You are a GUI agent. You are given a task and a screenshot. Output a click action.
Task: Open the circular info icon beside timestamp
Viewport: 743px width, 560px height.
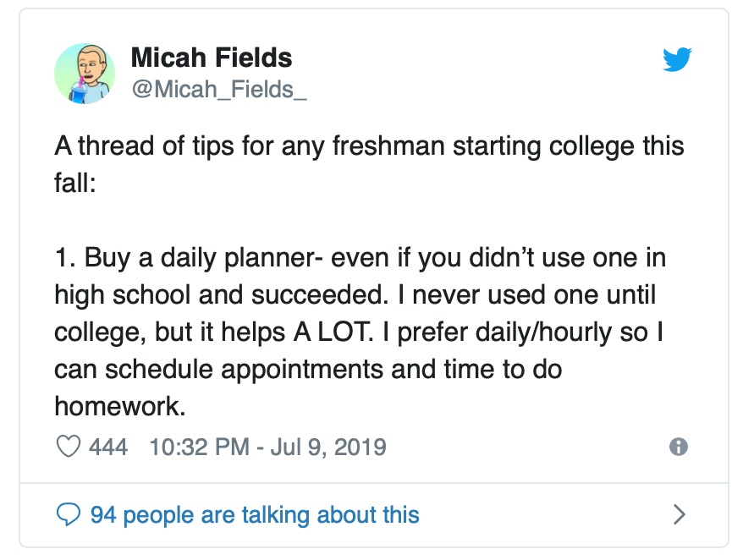(x=678, y=447)
